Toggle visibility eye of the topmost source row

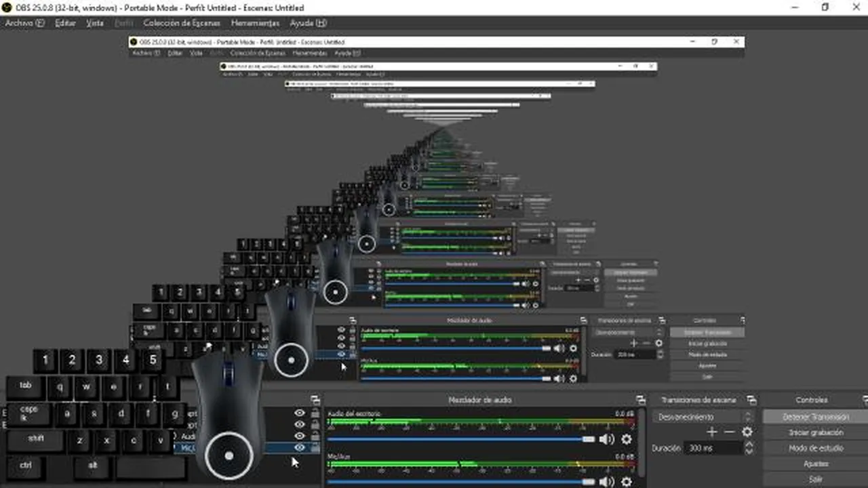pos(300,413)
